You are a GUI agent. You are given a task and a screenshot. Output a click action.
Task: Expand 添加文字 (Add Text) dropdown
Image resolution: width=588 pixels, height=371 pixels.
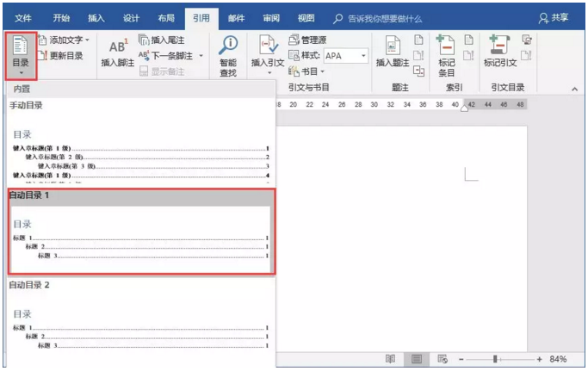tap(87, 40)
